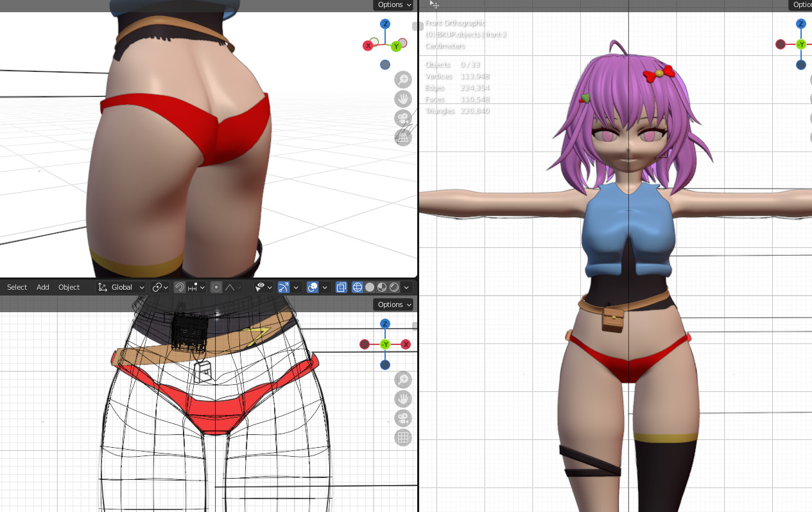Click red X axis in upper-left viewport gizmo

coord(368,46)
